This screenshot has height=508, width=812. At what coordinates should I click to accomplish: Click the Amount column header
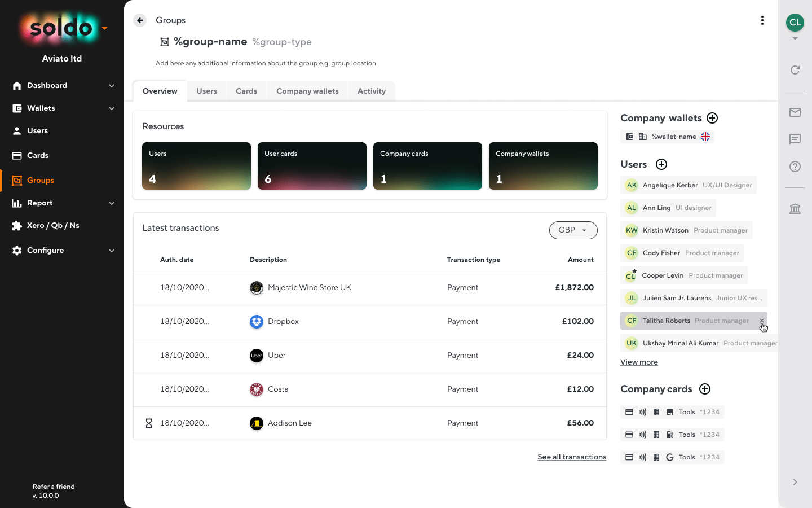pyautogui.click(x=580, y=260)
